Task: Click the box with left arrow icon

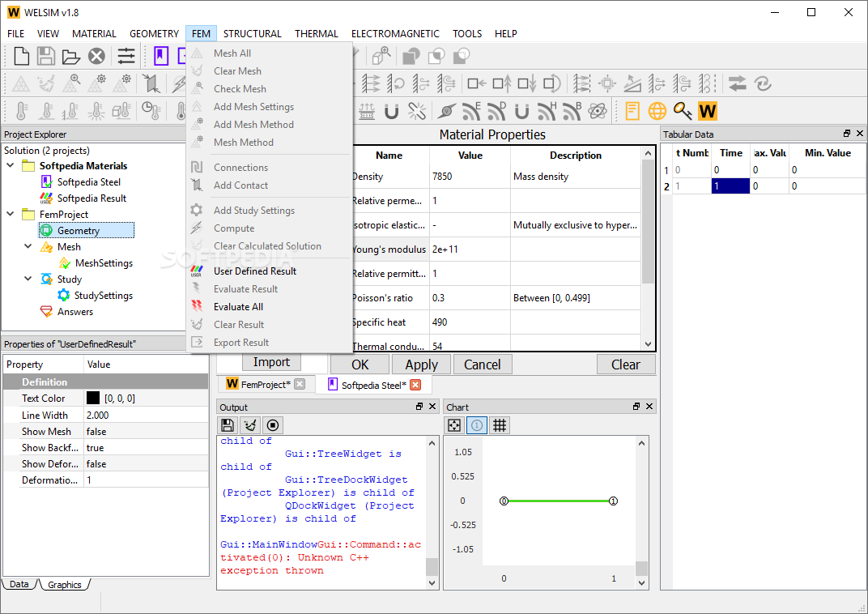Action: pos(477,83)
